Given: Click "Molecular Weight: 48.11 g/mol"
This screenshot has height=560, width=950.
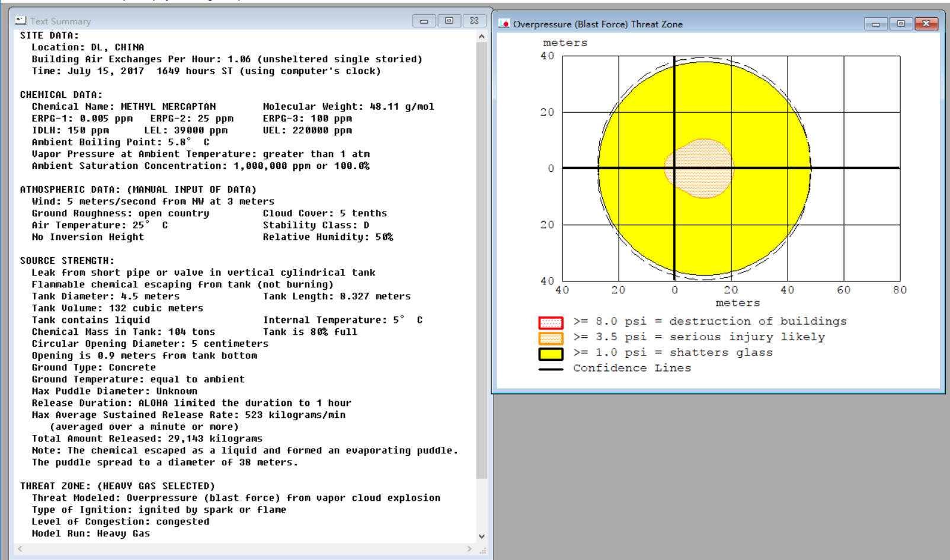Looking at the screenshot, I should tap(348, 107).
